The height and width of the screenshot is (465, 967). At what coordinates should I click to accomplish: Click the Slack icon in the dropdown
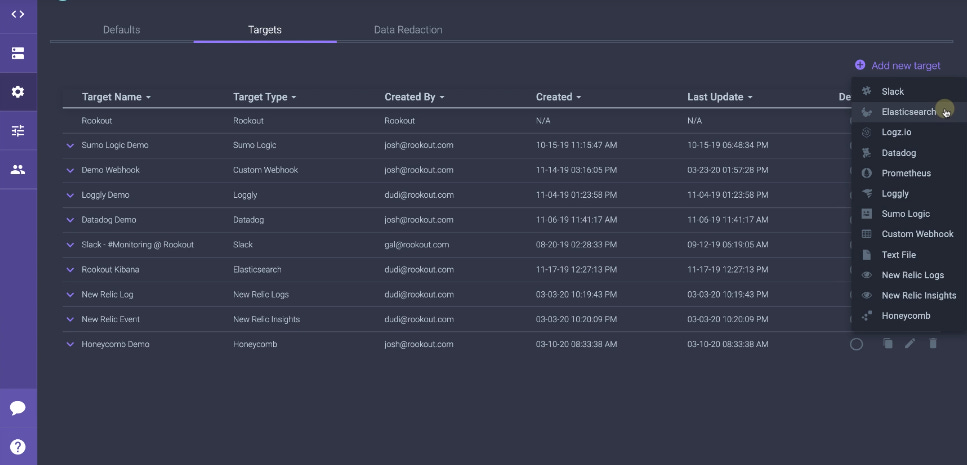coord(866,91)
